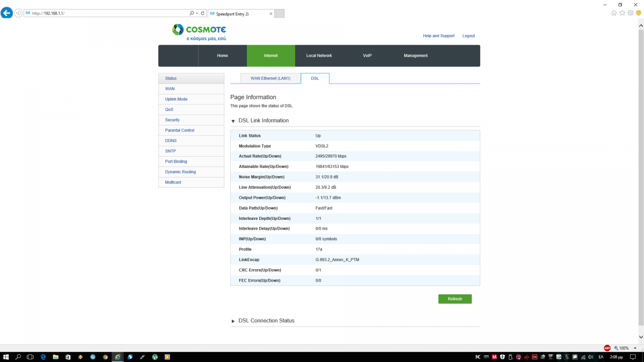Viewport: 644px width, 362px height.
Task: Open the browser home icon
Action: pos(614,13)
